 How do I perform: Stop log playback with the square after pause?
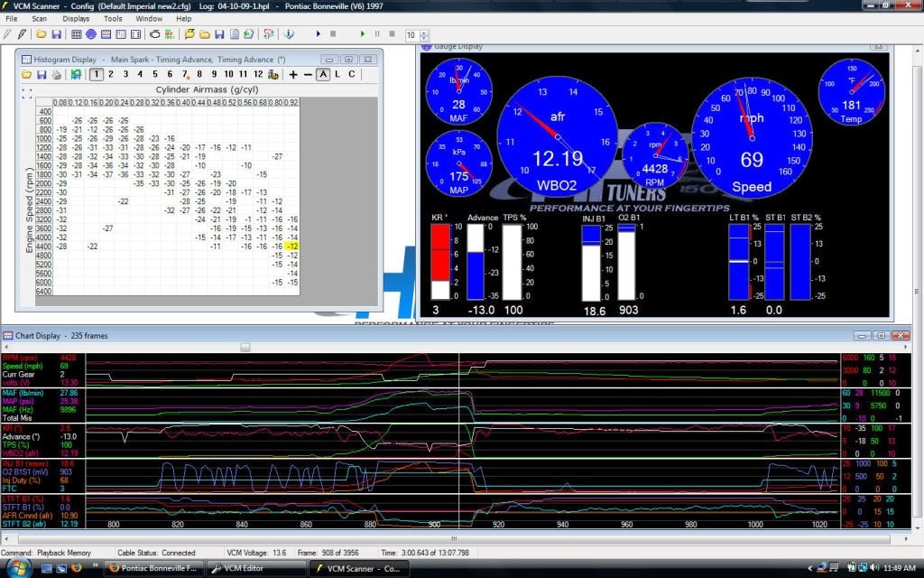[x=392, y=35]
